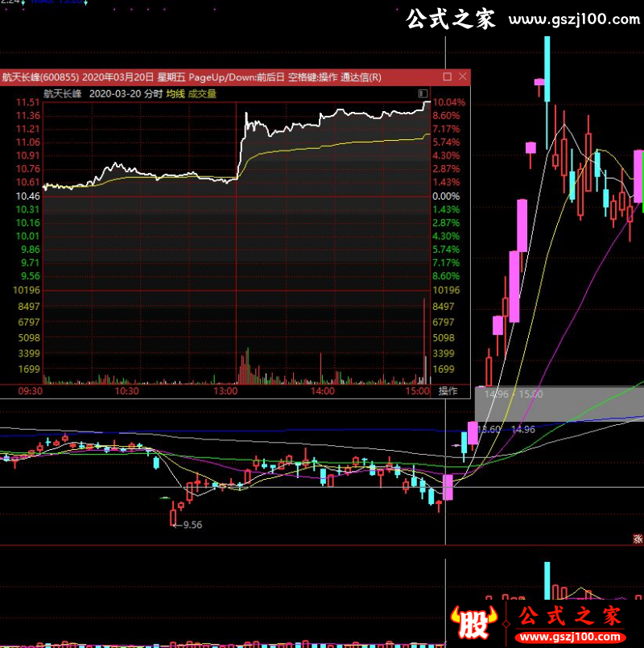The width and height of the screenshot is (644, 648).
Task: Click the 8497 volume label on left axis
Action: 29,307
